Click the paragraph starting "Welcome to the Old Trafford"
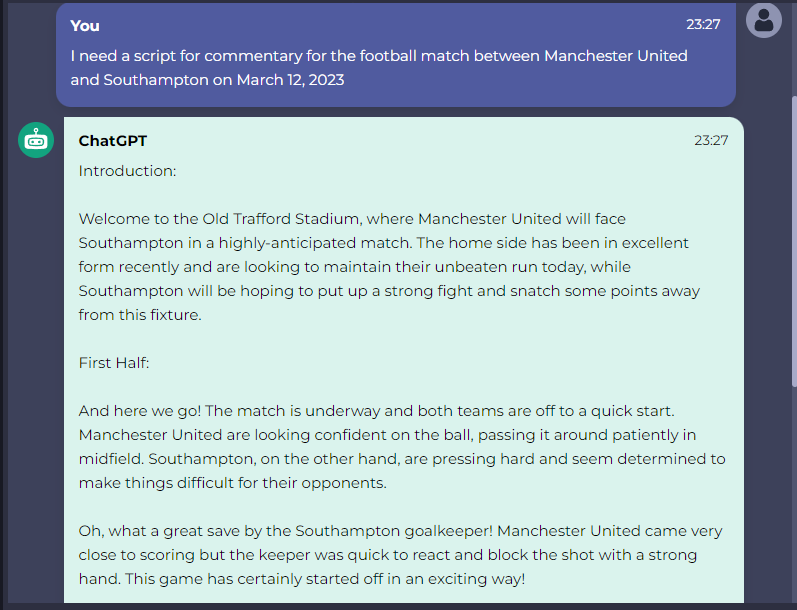 coord(389,267)
